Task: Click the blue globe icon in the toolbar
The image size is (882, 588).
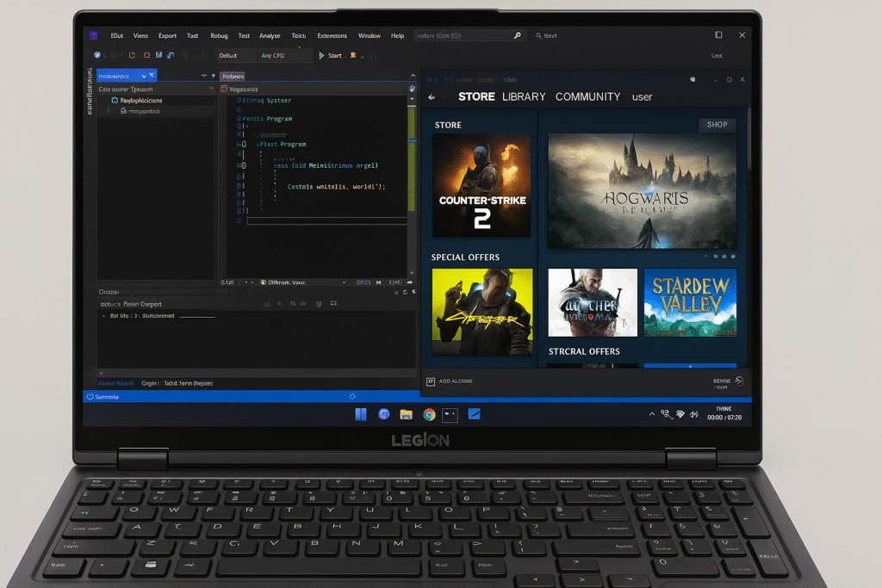Action: pyautogui.click(x=97, y=55)
